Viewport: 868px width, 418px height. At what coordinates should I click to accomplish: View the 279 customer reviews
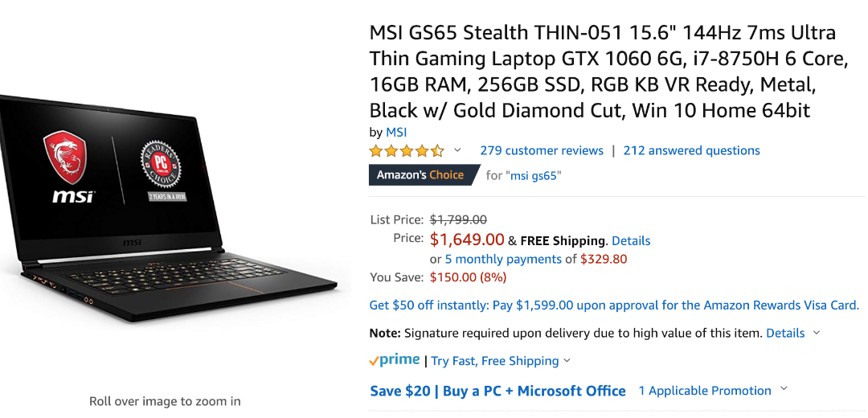click(x=541, y=150)
